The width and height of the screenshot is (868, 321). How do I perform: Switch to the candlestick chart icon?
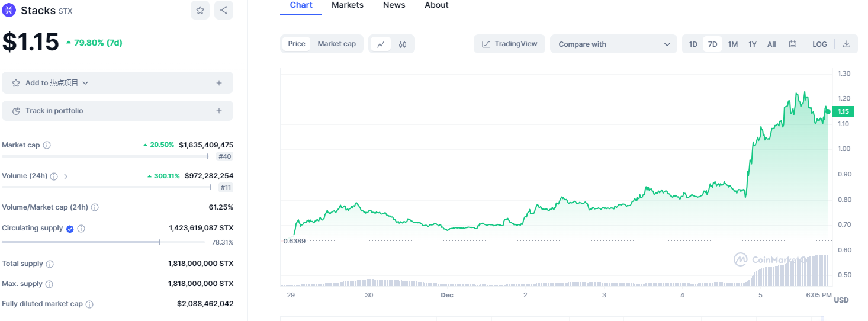[x=403, y=44]
